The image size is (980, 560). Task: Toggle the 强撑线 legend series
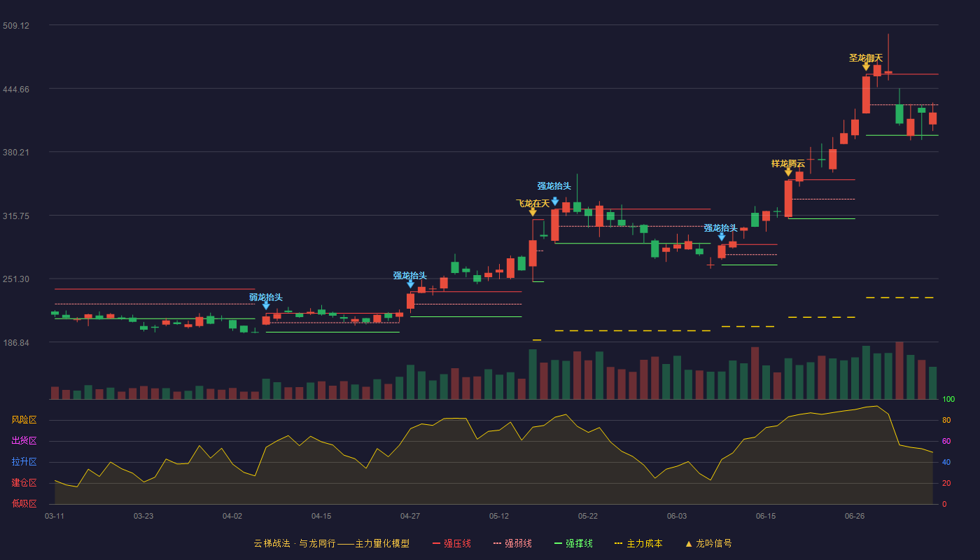pos(573,543)
